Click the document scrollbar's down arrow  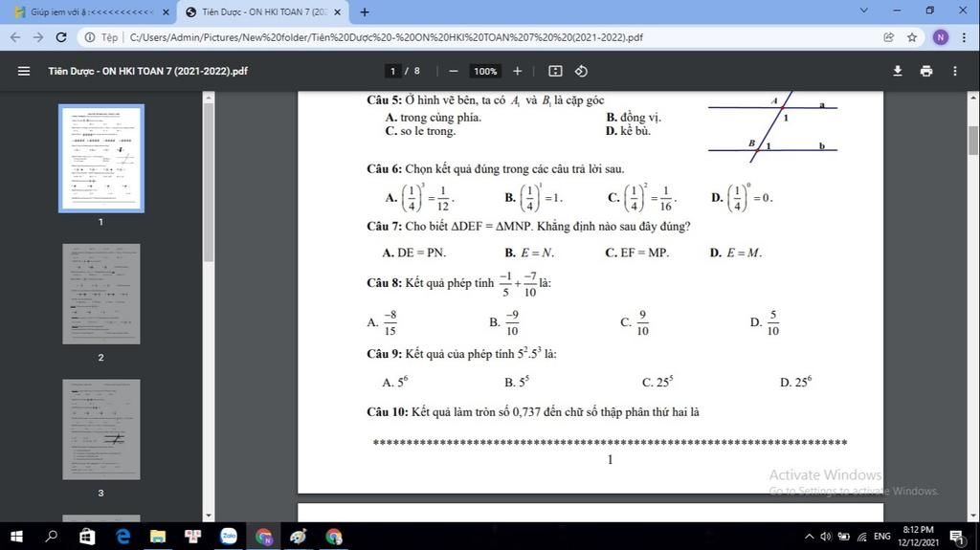pyautogui.click(x=973, y=516)
